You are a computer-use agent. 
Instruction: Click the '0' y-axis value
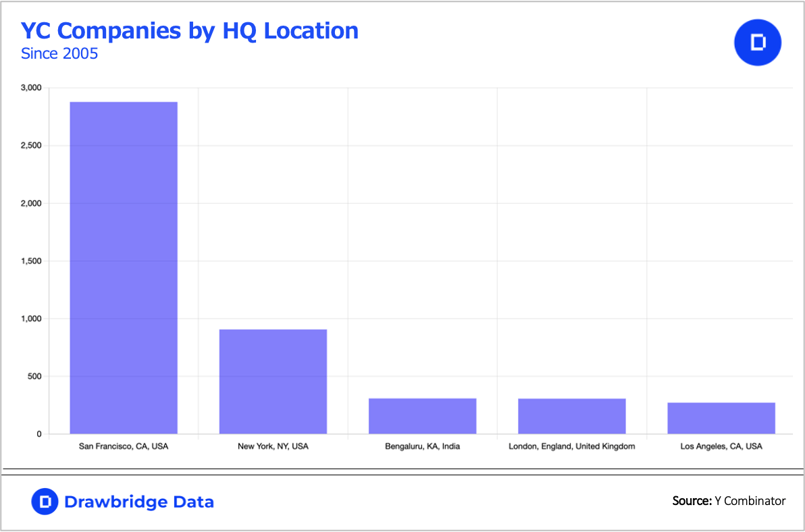click(x=39, y=434)
